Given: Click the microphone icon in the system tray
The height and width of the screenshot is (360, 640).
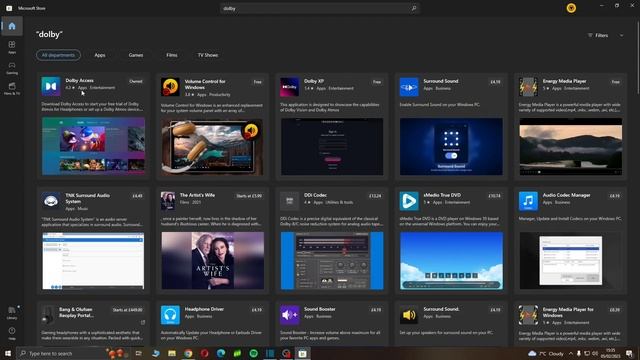Looking at the screenshot, I should [579, 353].
